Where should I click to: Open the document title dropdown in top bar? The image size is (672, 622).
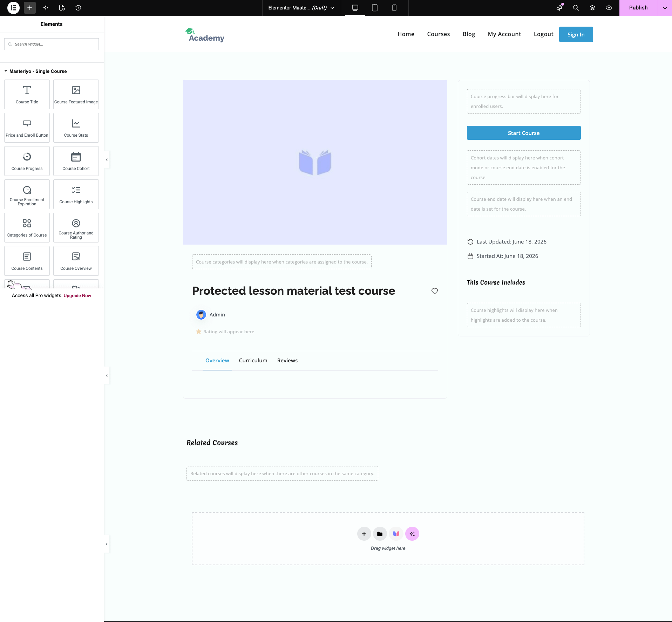[x=301, y=8]
